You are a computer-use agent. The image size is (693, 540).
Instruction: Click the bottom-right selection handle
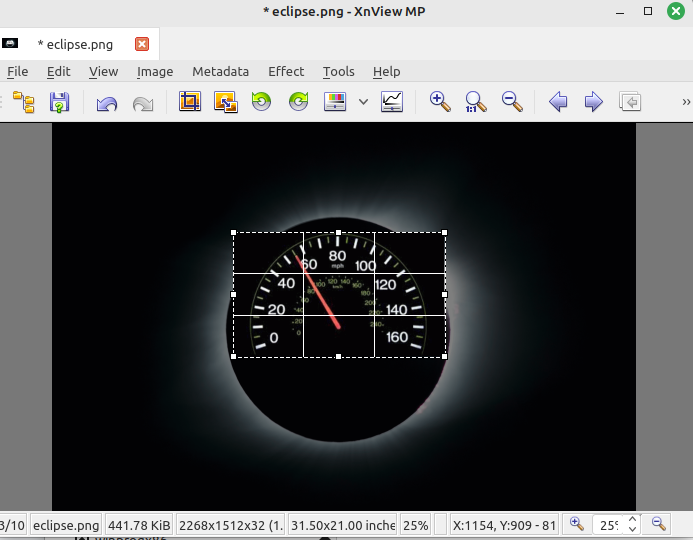[x=445, y=356]
